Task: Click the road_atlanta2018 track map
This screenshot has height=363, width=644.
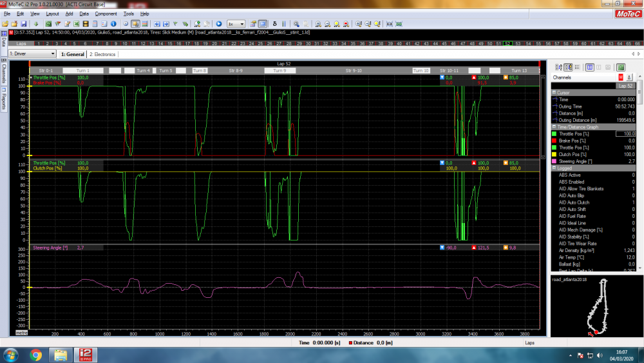Action: coord(597,306)
